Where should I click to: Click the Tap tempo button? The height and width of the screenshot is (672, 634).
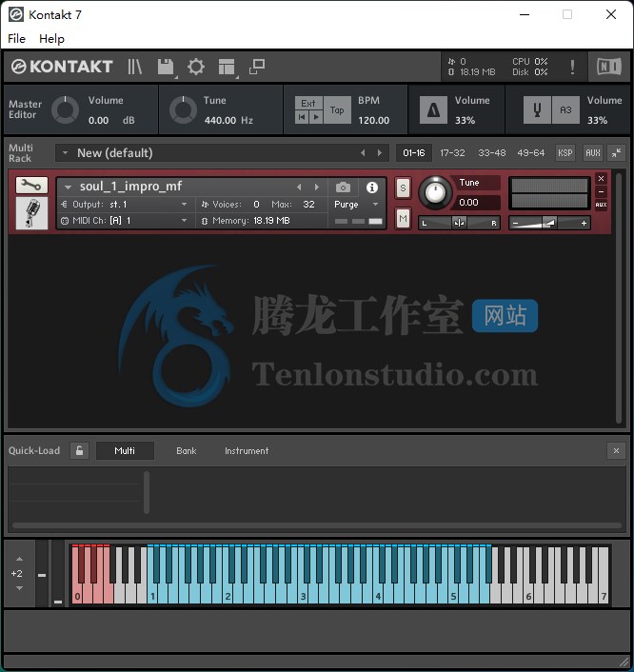[337, 110]
